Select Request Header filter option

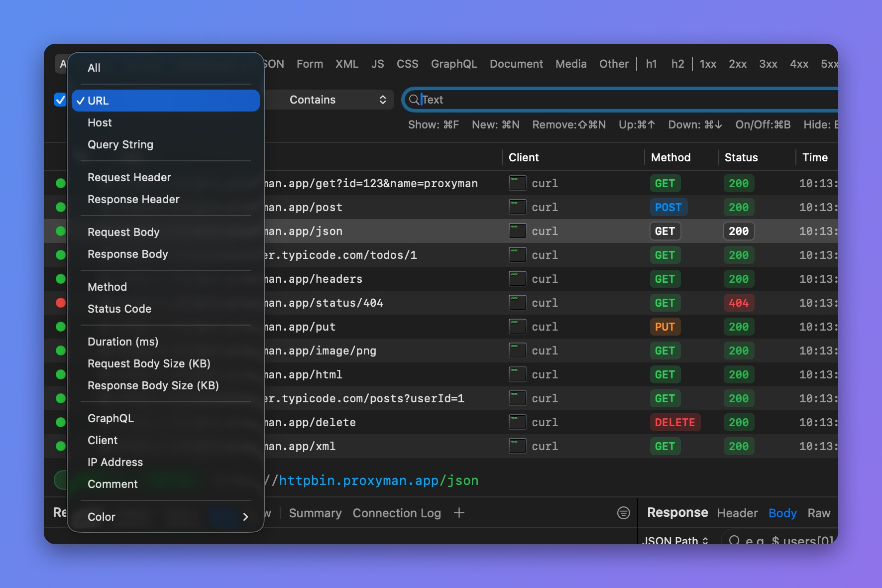pos(166,177)
